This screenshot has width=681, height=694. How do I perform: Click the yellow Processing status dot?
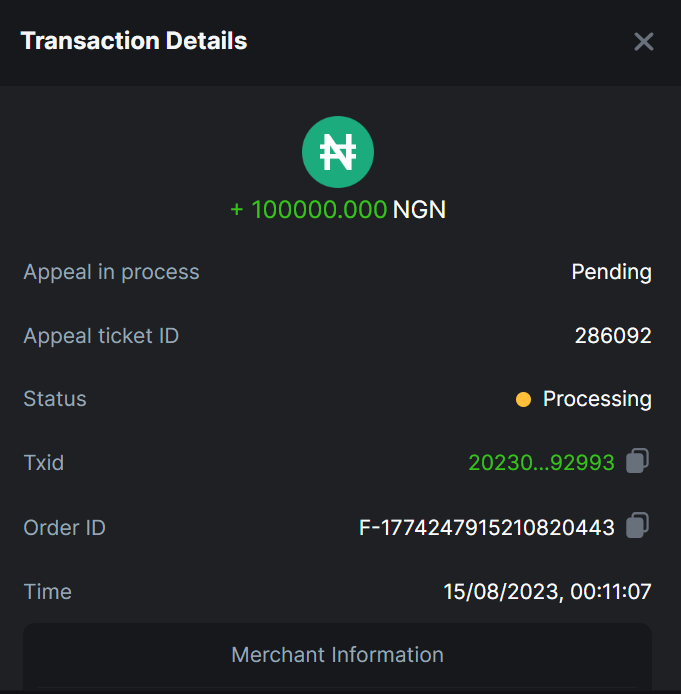pyautogui.click(x=523, y=400)
